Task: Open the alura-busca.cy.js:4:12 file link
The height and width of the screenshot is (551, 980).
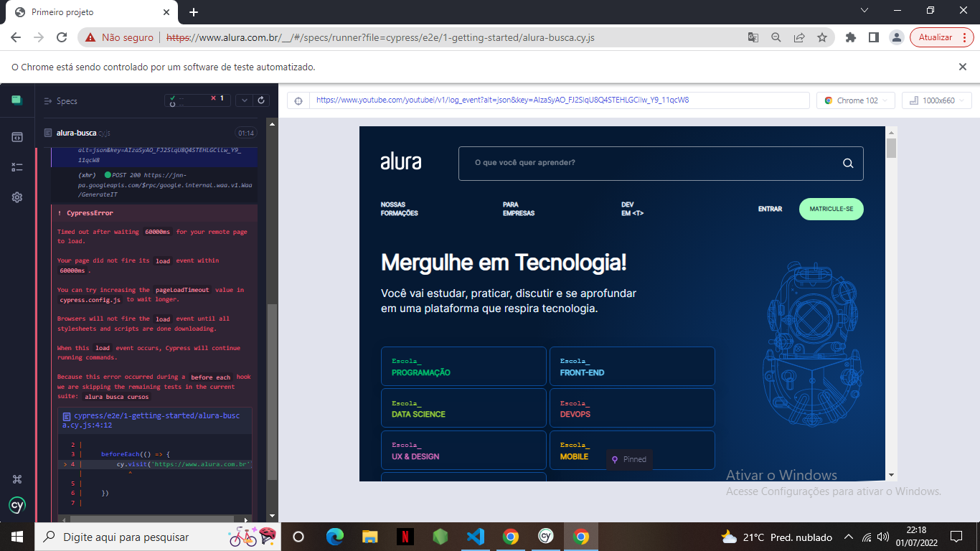Action: pos(151,420)
